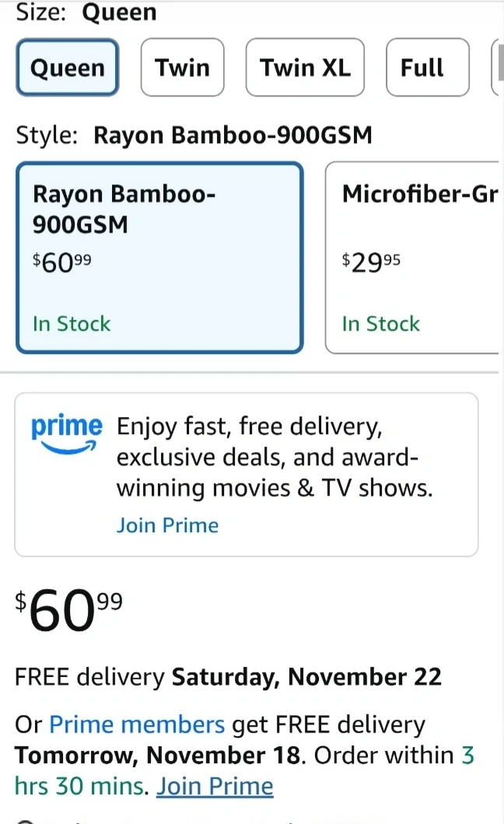
Task: Click the Prime banner description text
Action: click(x=274, y=458)
